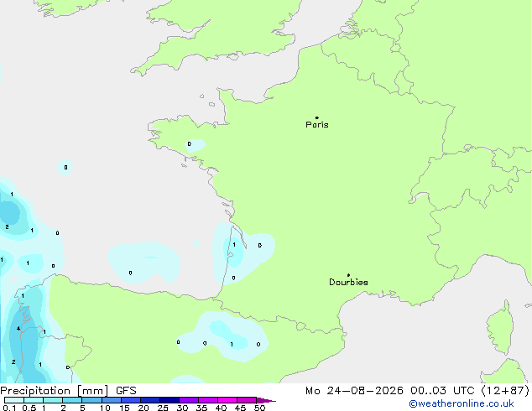
Task: Click the 45 mm magenta legend swatch
Action: point(247,400)
